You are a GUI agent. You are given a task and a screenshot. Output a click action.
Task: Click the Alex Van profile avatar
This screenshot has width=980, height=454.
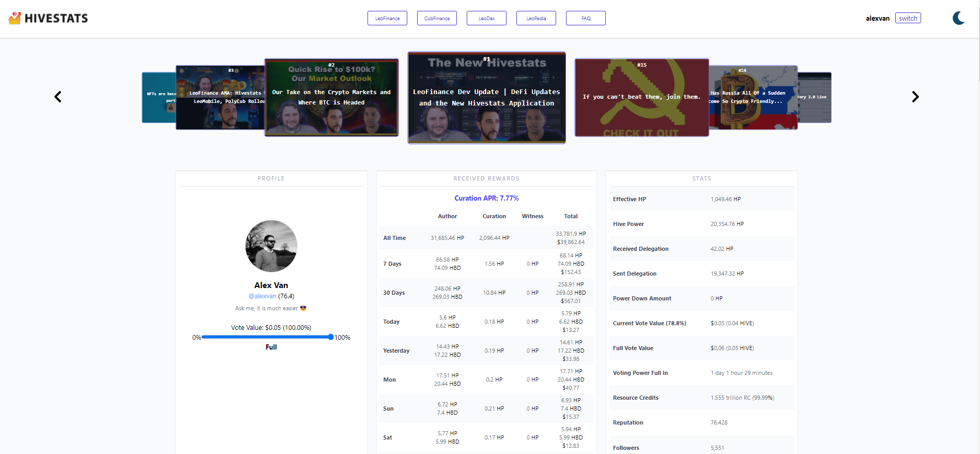click(271, 246)
